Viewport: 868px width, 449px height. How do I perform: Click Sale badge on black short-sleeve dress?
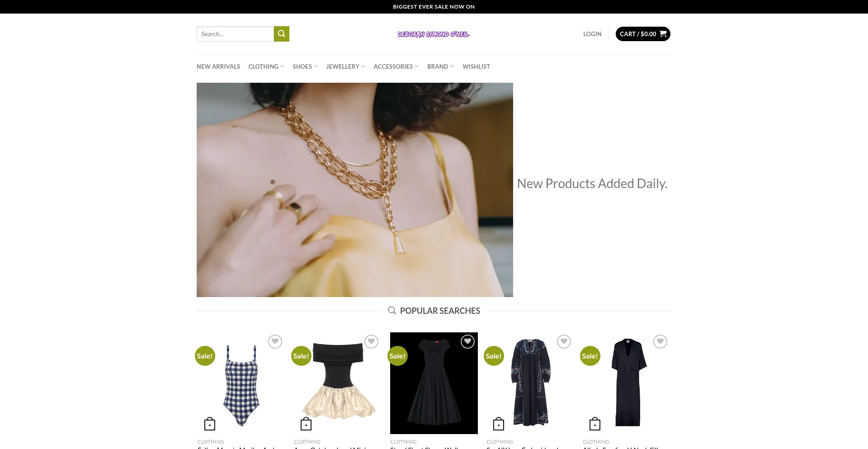coord(397,356)
